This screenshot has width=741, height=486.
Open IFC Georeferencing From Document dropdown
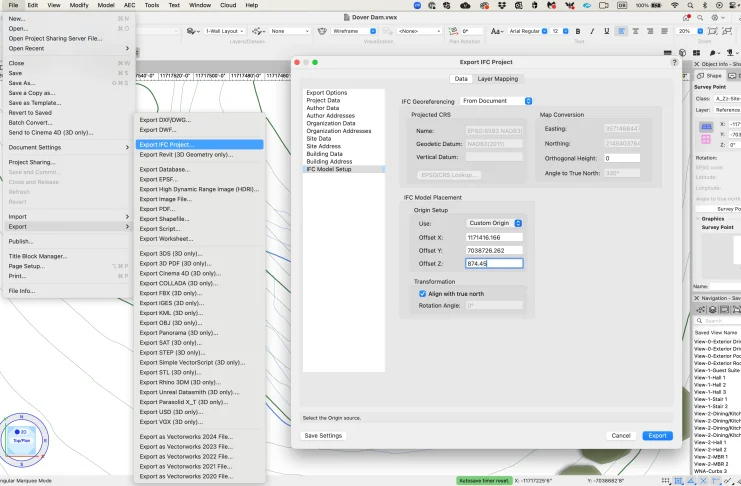[497, 101]
